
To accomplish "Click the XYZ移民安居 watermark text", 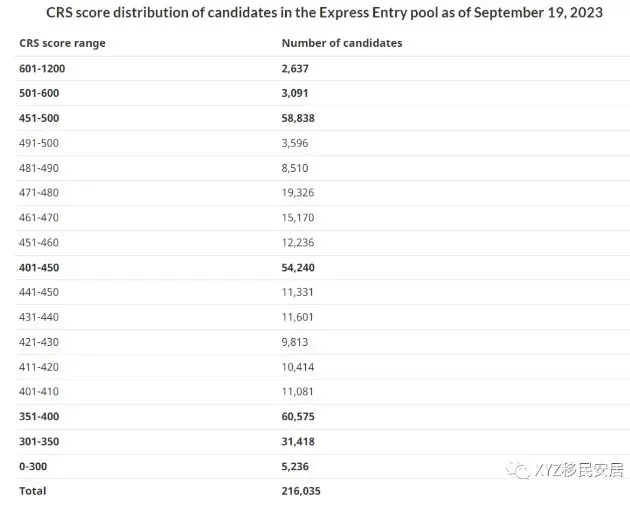I will [x=579, y=469].
